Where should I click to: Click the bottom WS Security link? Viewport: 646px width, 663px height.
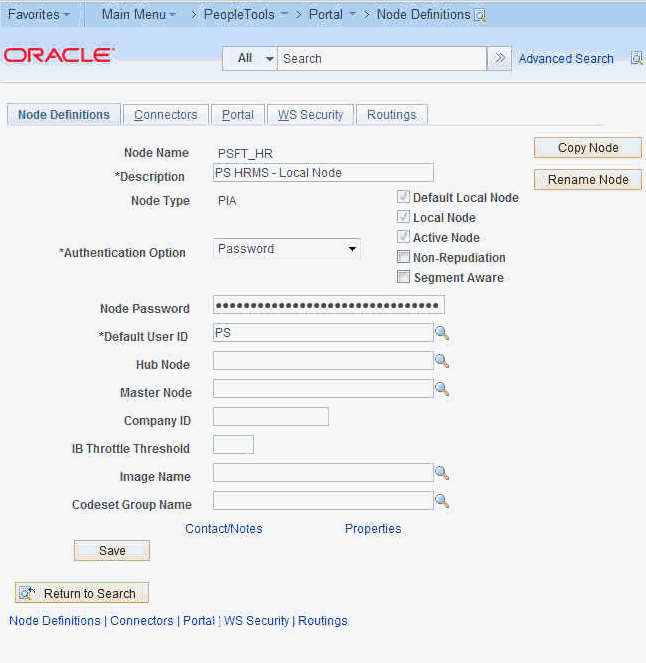pos(256,621)
